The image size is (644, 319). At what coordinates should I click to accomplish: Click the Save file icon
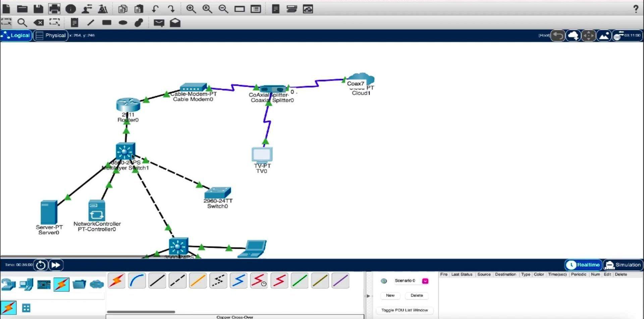coord(38,9)
